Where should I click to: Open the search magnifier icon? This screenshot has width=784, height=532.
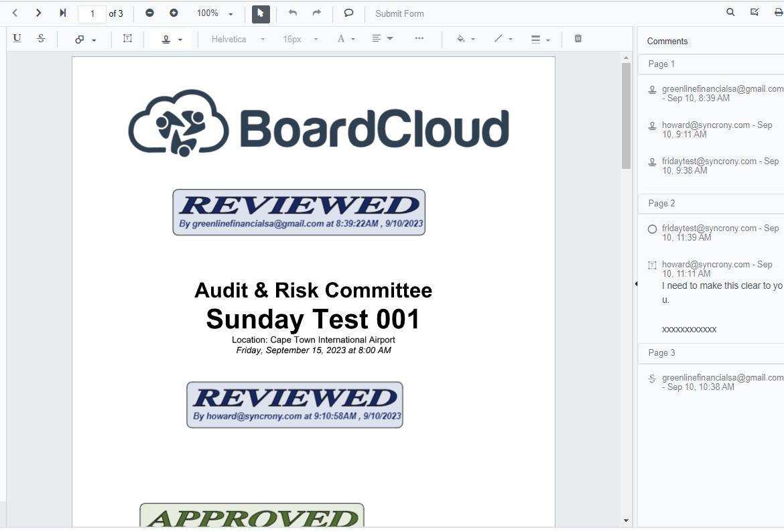tap(730, 13)
